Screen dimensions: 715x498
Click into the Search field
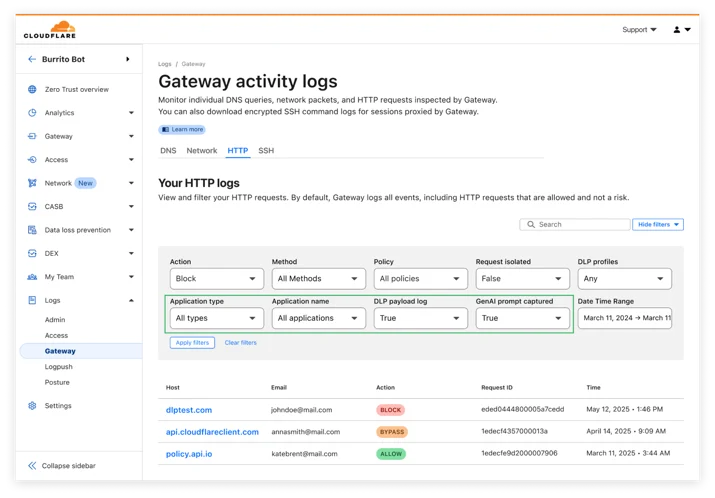(575, 224)
